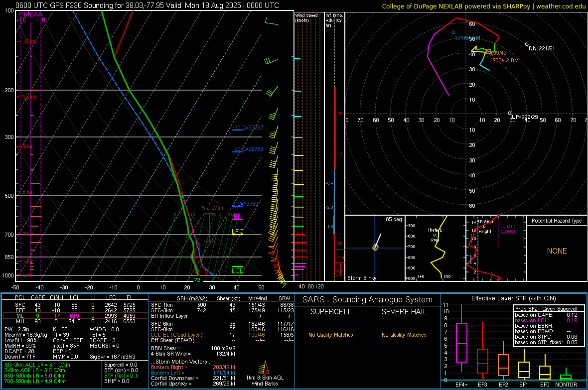The image size is (588, 390).
Task: Click the ConvT = 80F value
Action: coord(67,340)
